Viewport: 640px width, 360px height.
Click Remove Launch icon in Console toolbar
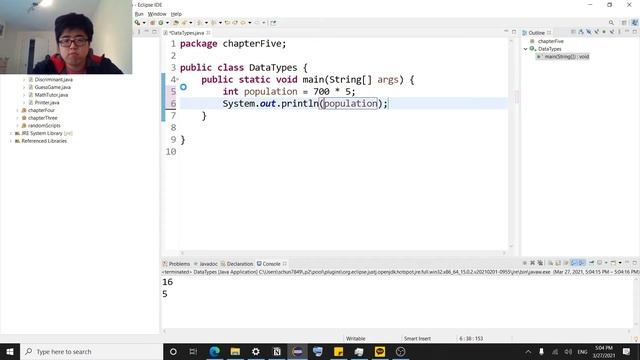coord(532,263)
